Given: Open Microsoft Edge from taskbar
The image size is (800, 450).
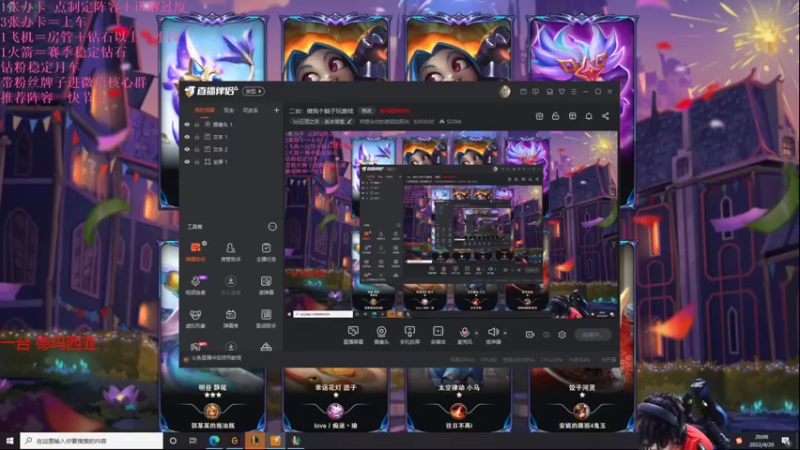Looking at the screenshot, I should pos(214,441).
